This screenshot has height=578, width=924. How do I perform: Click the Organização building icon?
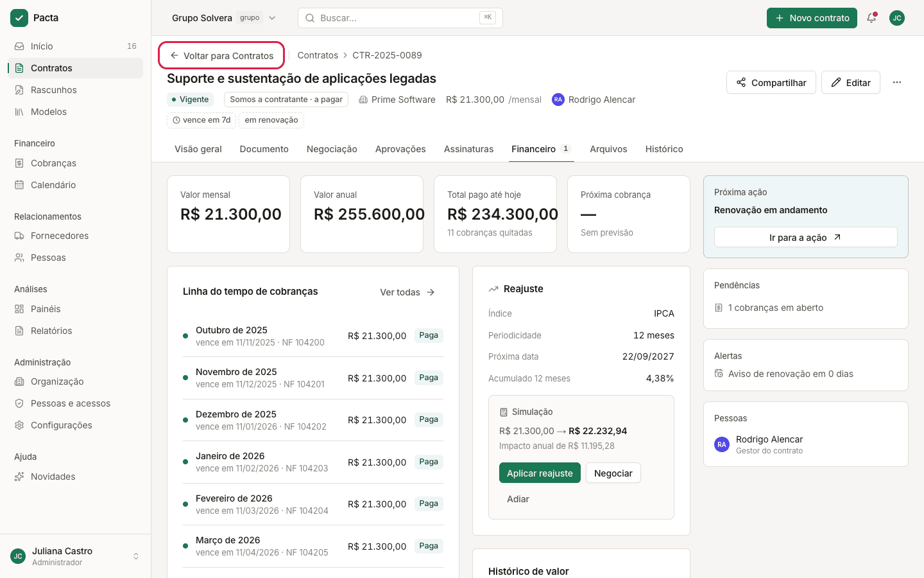pyautogui.click(x=19, y=381)
